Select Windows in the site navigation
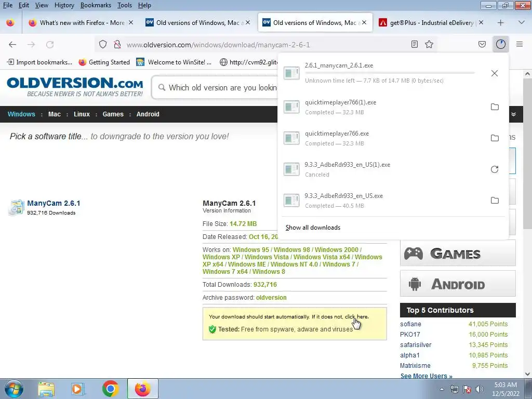 click(21, 114)
